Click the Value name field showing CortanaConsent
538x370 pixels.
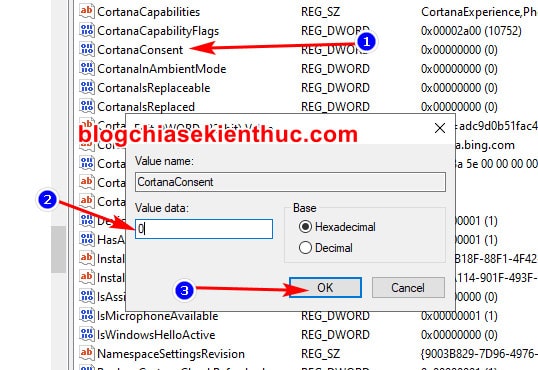tap(290, 182)
